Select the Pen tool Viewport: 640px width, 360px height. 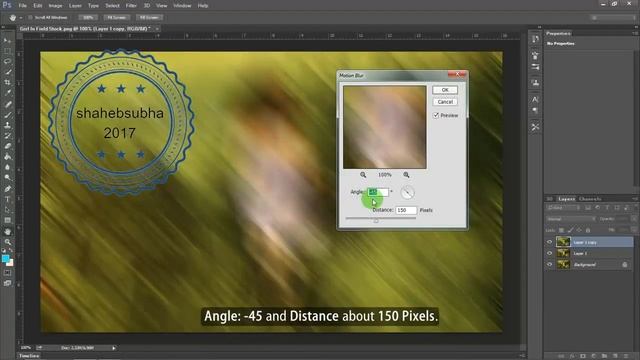[x=7, y=189]
